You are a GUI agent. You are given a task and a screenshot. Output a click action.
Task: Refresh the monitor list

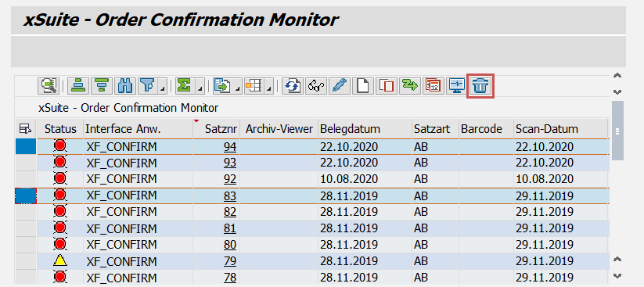(x=292, y=86)
